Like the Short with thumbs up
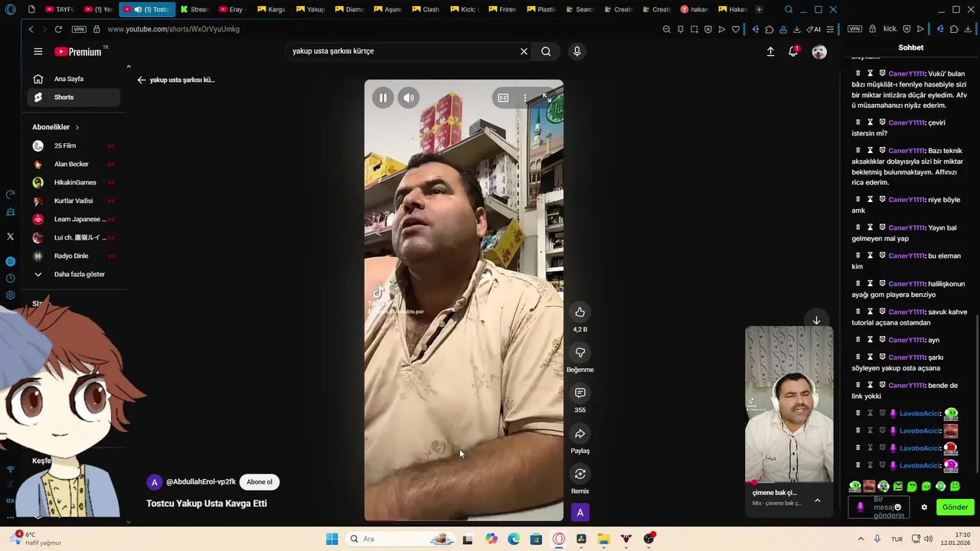Image resolution: width=980 pixels, height=551 pixels. pyautogui.click(x=580, y=312)
